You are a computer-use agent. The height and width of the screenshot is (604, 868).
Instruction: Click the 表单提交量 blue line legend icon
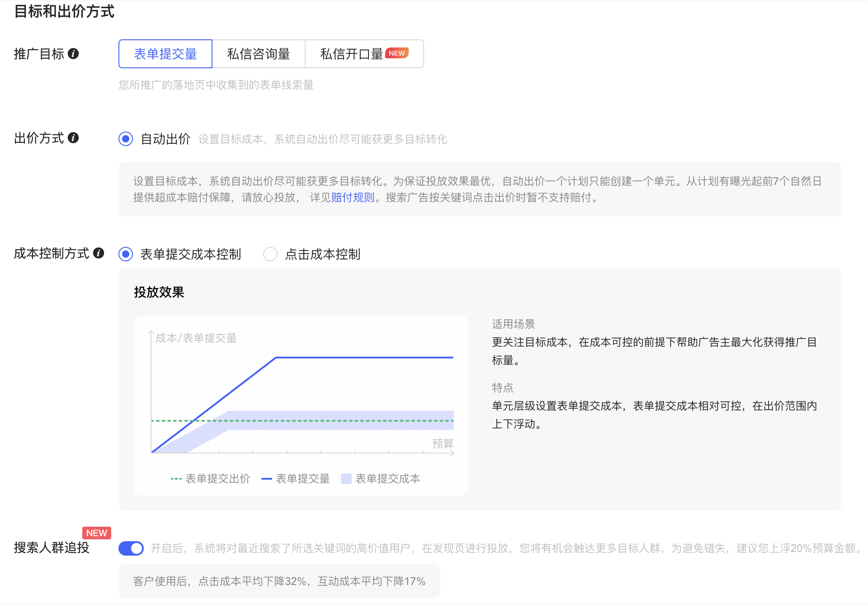[x=267, y=478]
